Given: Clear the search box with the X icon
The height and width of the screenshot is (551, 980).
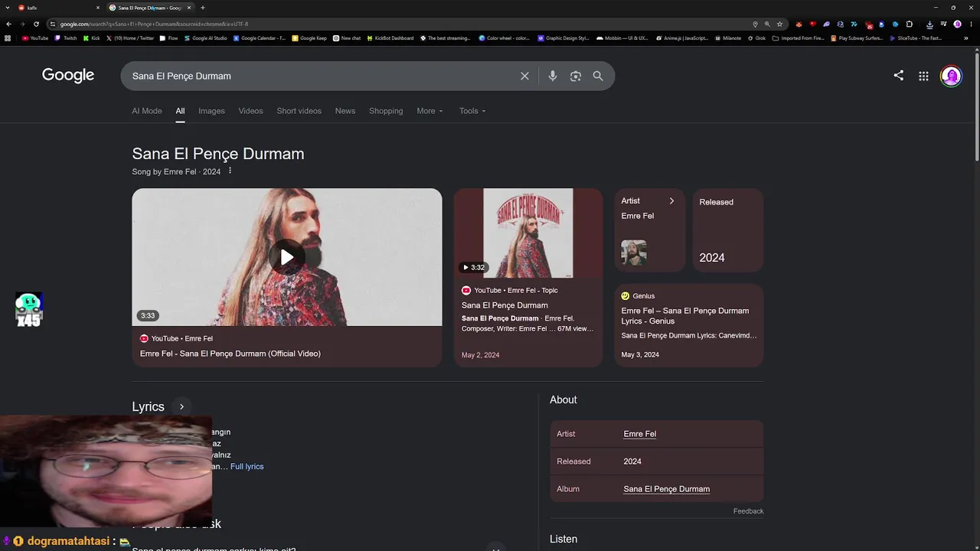Looking at the screenshot, I should click(x=524, y=77).
